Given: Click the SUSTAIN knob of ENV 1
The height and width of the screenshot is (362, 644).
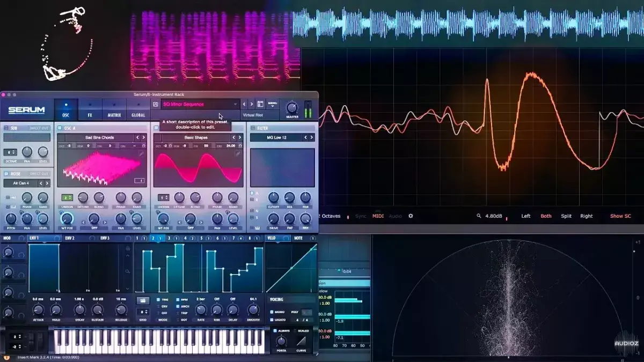Looking at the screenshot, I should point(98,309).
